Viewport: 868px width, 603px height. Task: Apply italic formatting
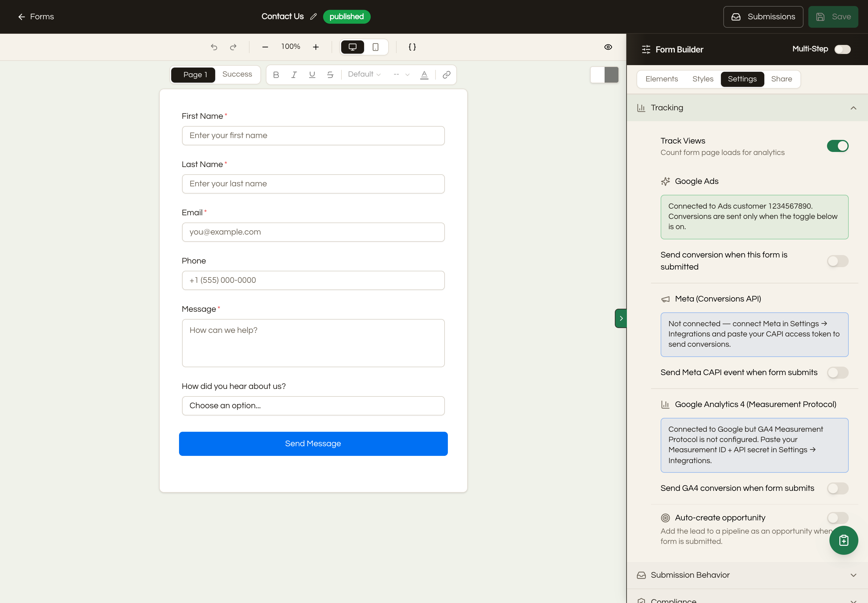[294, 75]
